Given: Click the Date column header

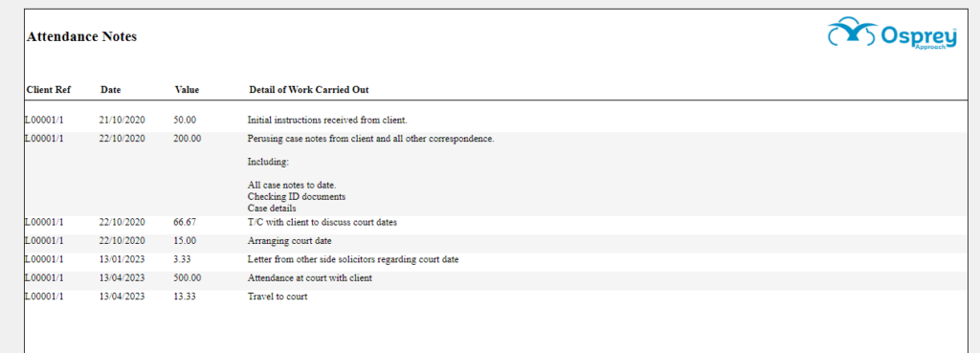Looking at the screenshot, I should point(111,90).
